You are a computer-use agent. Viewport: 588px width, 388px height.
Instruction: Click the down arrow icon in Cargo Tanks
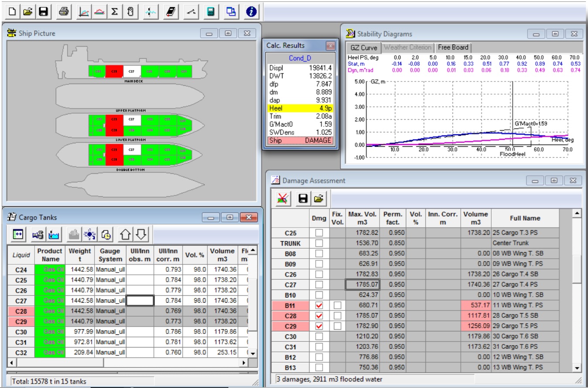tap(140, 234)
